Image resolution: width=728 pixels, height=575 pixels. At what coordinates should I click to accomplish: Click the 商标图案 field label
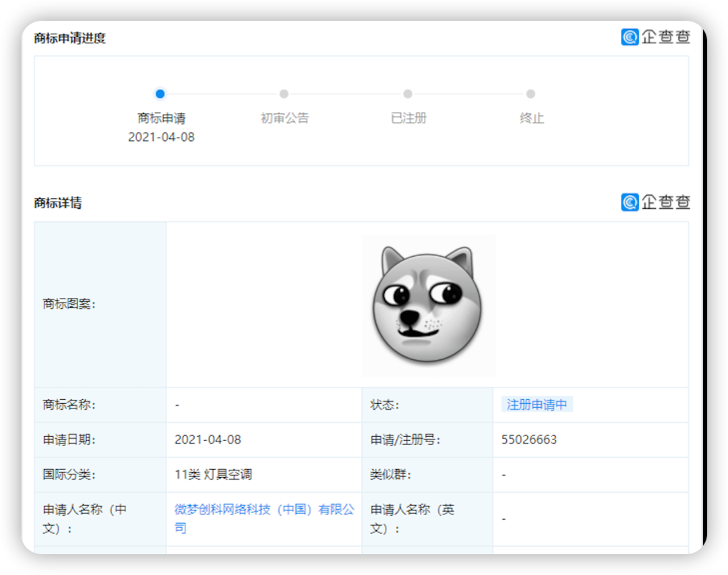[x=69, y=304]
